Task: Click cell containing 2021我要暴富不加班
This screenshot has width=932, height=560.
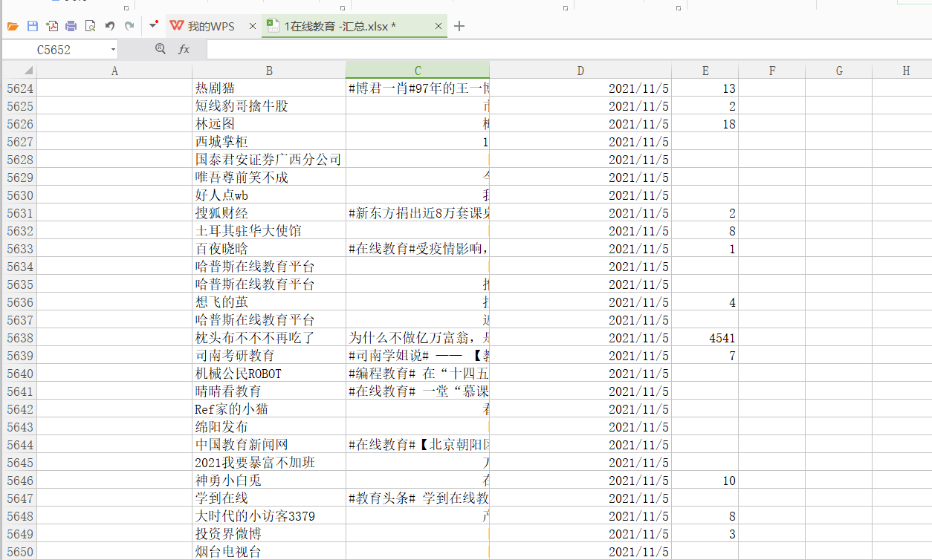Action: point(269,463)
